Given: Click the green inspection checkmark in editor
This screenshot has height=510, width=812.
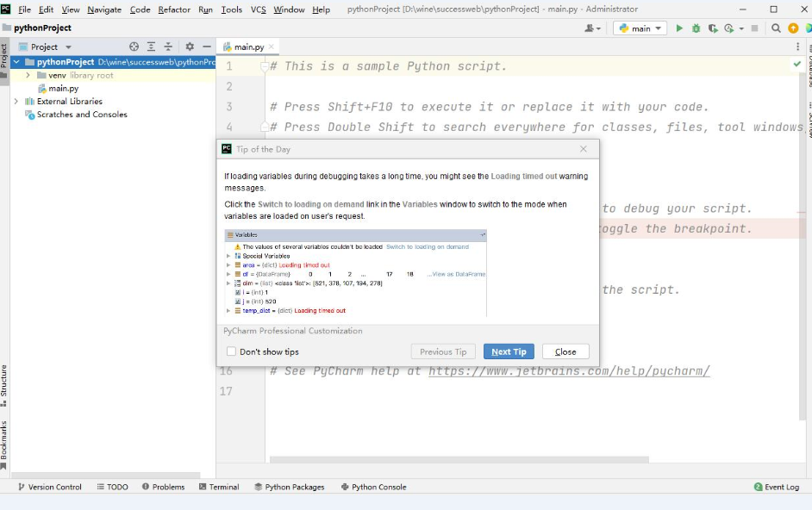Looking at the screenshot, I should coord(797,65).
